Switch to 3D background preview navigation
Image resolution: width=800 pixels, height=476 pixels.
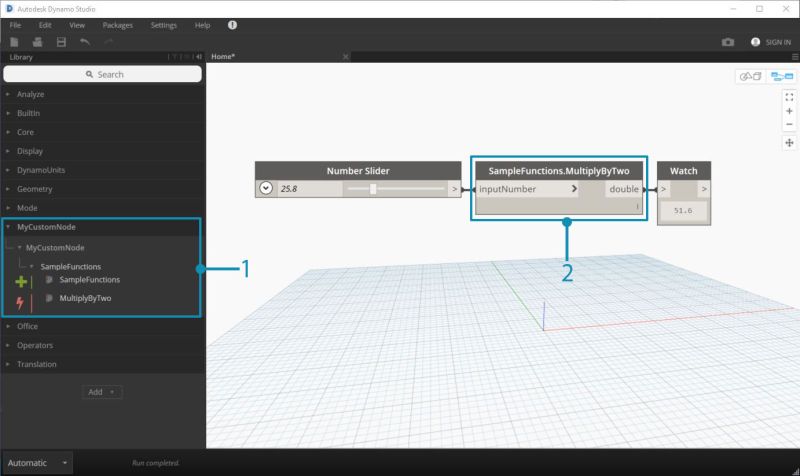751,77
